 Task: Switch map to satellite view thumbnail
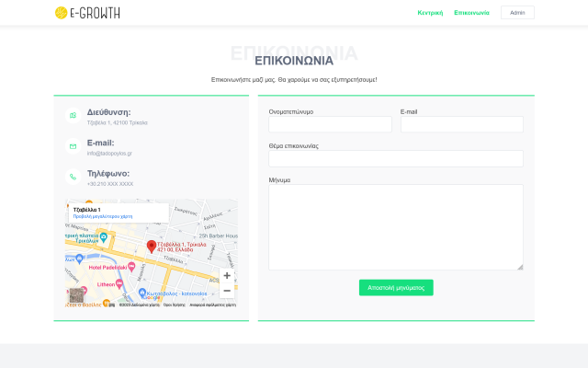[77, 296]
